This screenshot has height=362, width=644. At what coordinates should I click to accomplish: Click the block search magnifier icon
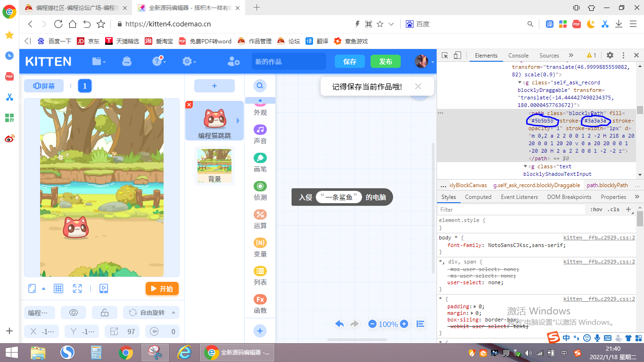(260, 86)
